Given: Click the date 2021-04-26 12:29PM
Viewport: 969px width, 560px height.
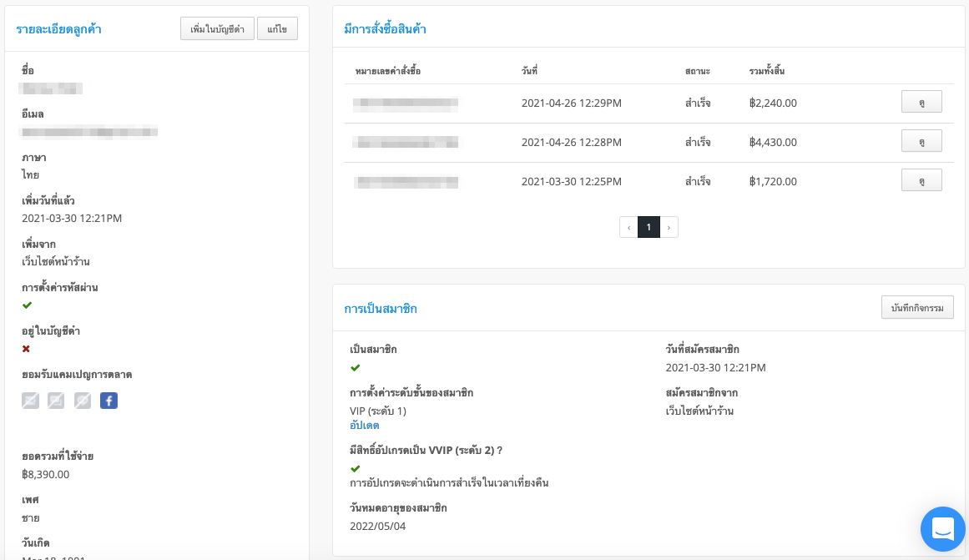Looking at the screenshot, I should (x=572, y=103).
